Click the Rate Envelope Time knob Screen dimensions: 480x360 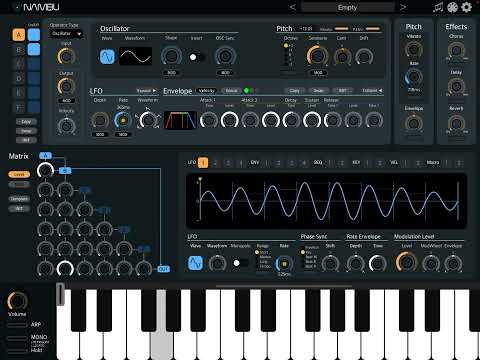[378, 264]
